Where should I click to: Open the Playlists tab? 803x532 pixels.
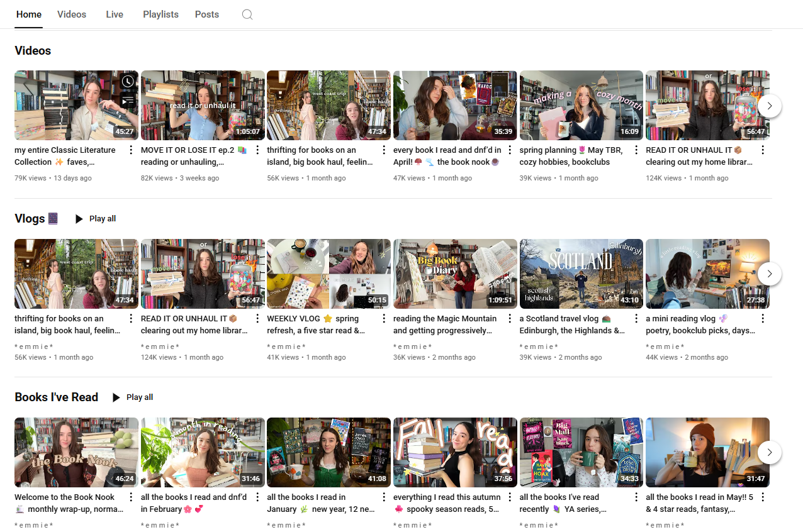pyautogui.click(x=160, y=14)
